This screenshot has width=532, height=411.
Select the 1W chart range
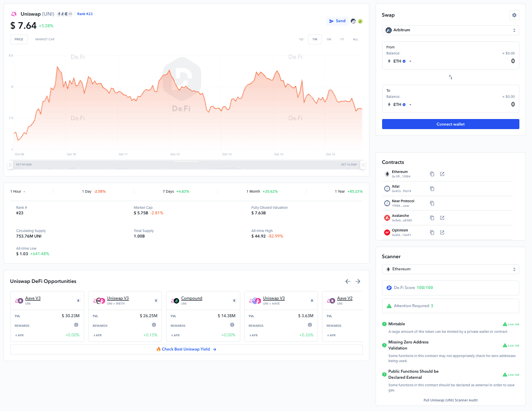click(315, 39)
